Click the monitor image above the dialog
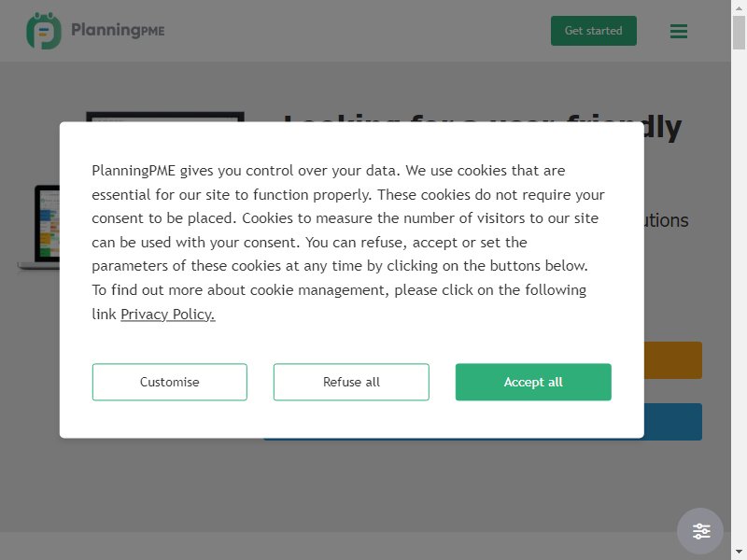 [165, 117]
